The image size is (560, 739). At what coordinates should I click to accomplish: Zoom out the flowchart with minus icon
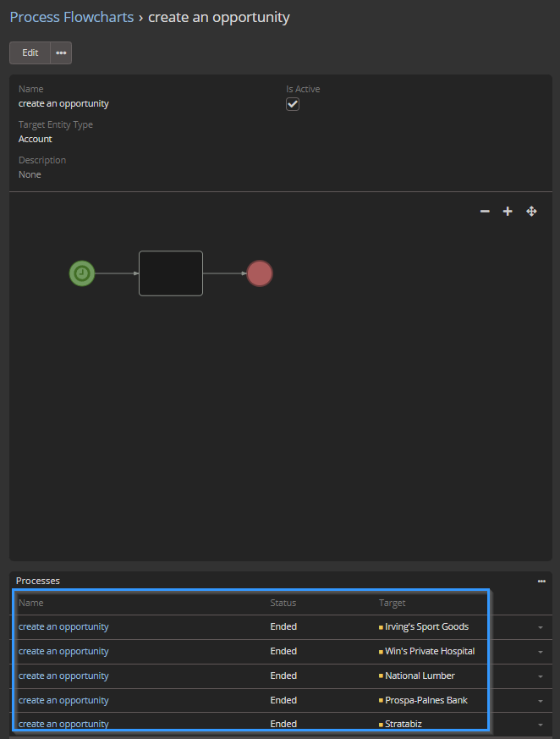(x=485, y=212)
